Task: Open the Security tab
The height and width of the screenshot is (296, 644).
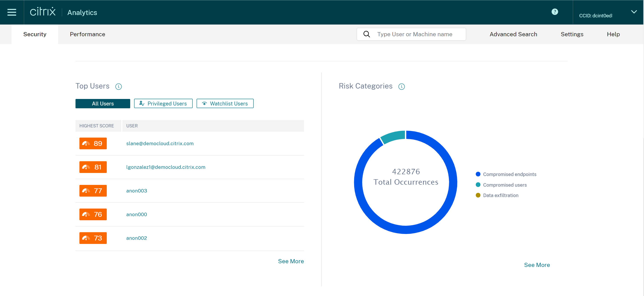Action: [35, 34]
